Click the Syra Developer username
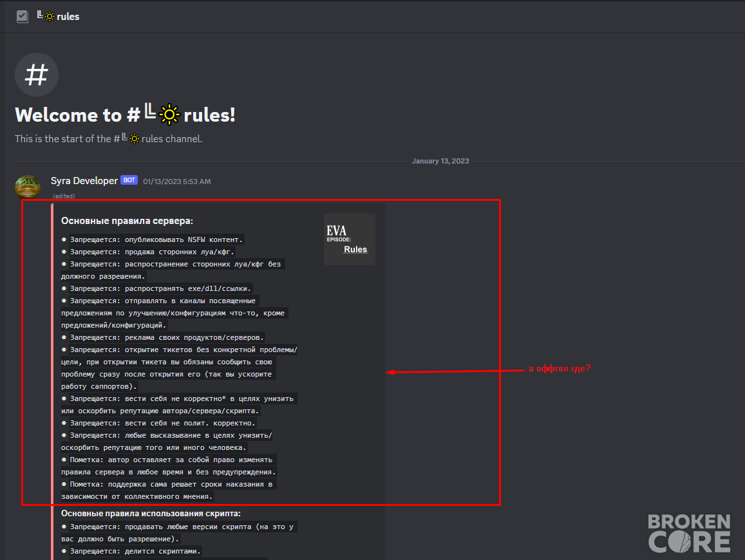Viewport: 745px width, 560px height. point(84,181)
